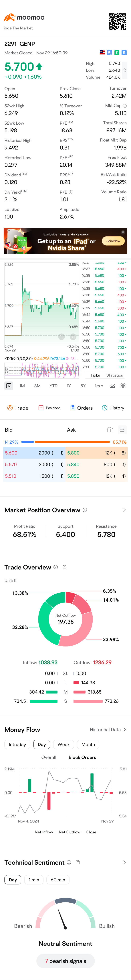131x980 pixels.
Task: Select the Intraday money flow period
Action: (x=17, y=745)
